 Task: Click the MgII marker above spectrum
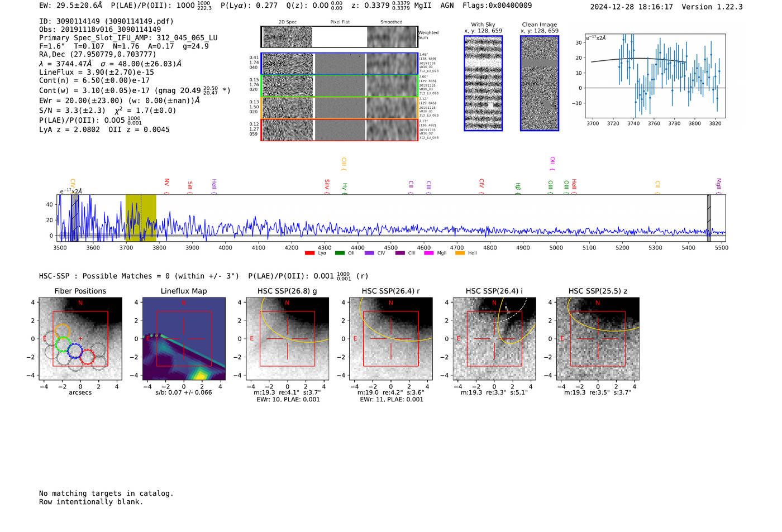718,186
